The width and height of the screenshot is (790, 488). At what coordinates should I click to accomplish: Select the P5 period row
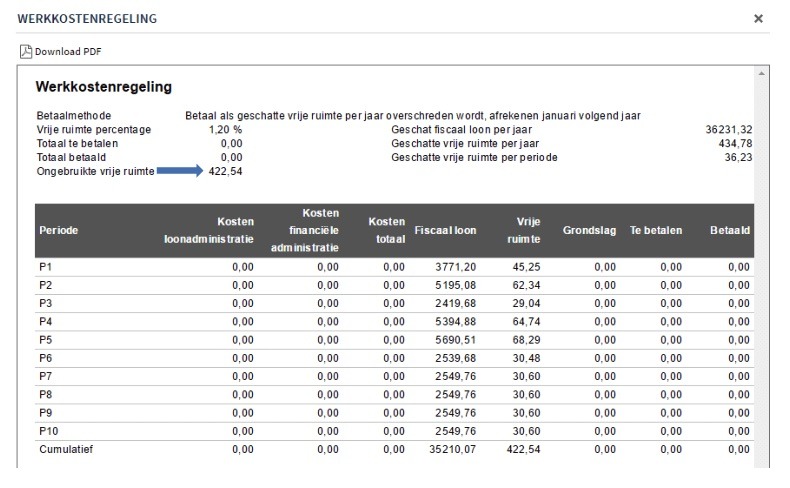(x=394, y=340)
